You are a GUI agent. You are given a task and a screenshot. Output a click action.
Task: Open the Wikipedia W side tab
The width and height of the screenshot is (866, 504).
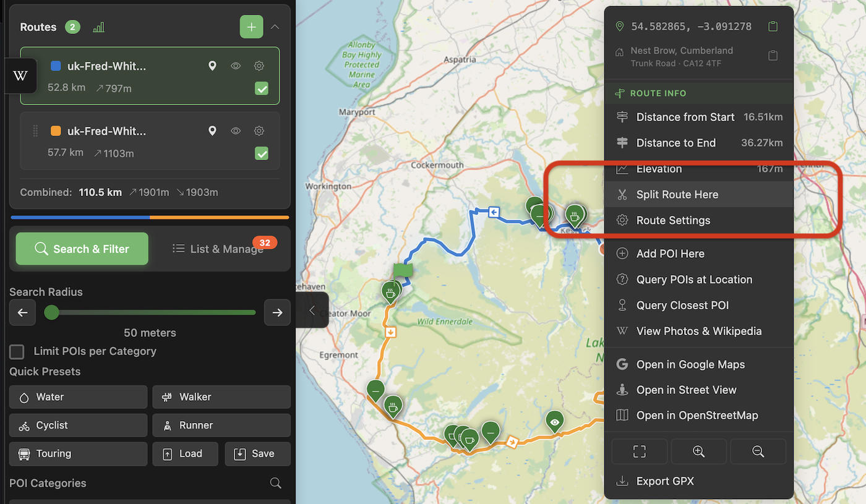pos(20,75)
